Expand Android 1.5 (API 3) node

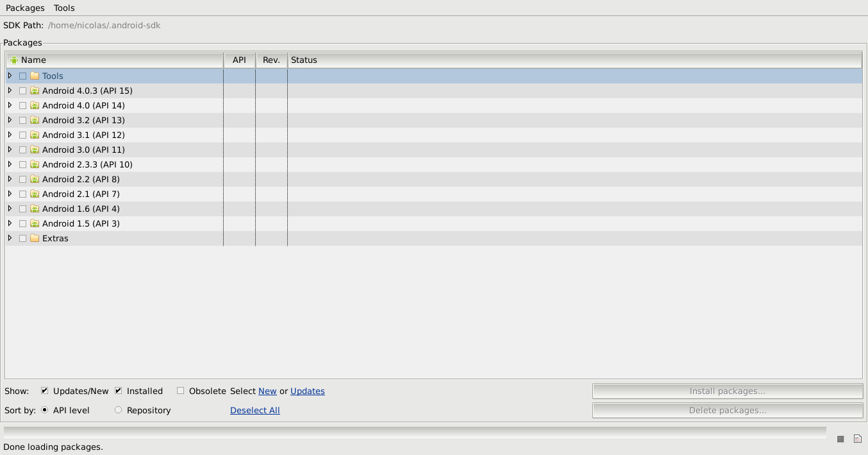click(10, 223)
